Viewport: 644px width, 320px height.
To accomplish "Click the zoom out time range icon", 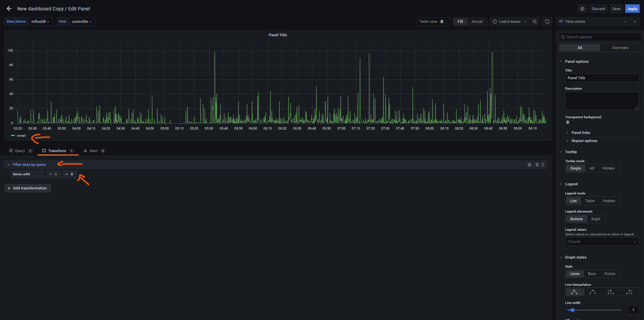I will tap(535, 21).
